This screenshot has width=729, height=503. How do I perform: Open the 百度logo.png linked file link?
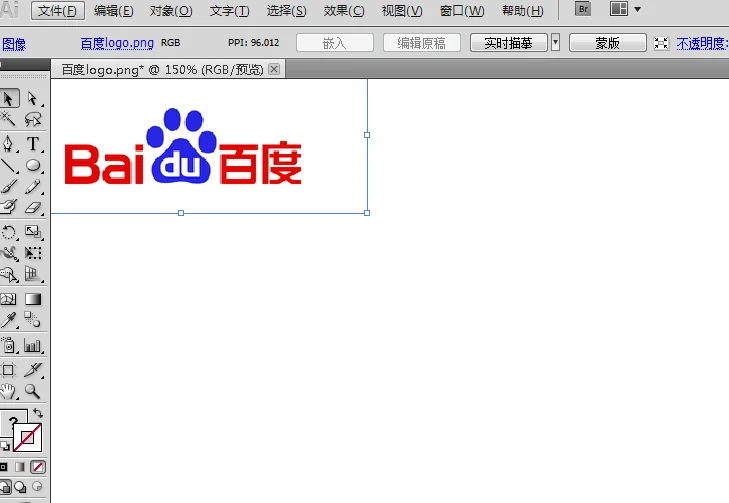click(117, 43)
